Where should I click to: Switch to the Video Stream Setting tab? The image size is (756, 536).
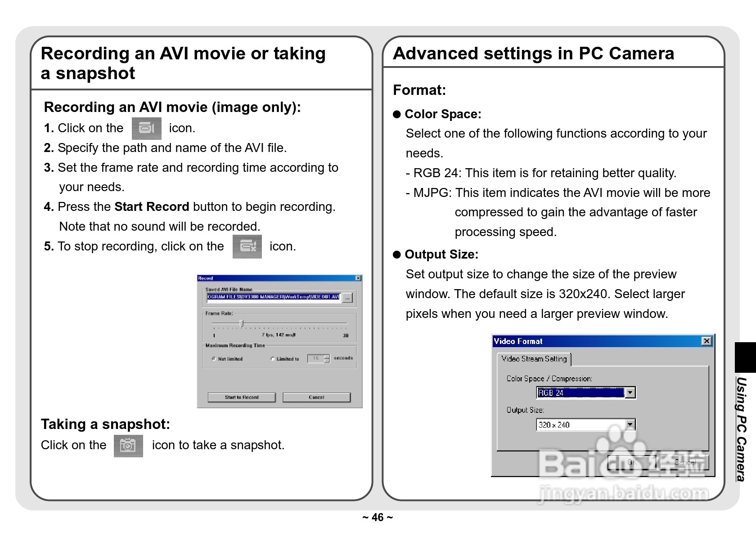point(534,359)
